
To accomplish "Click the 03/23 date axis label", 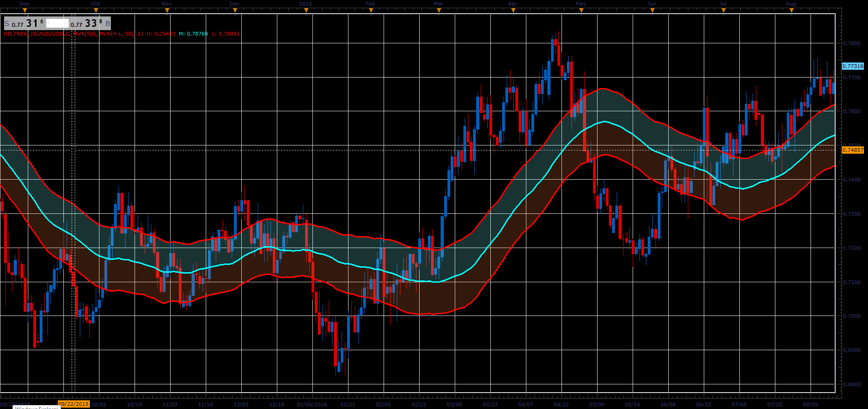I will pyautogui.click(x=490, y=404).
